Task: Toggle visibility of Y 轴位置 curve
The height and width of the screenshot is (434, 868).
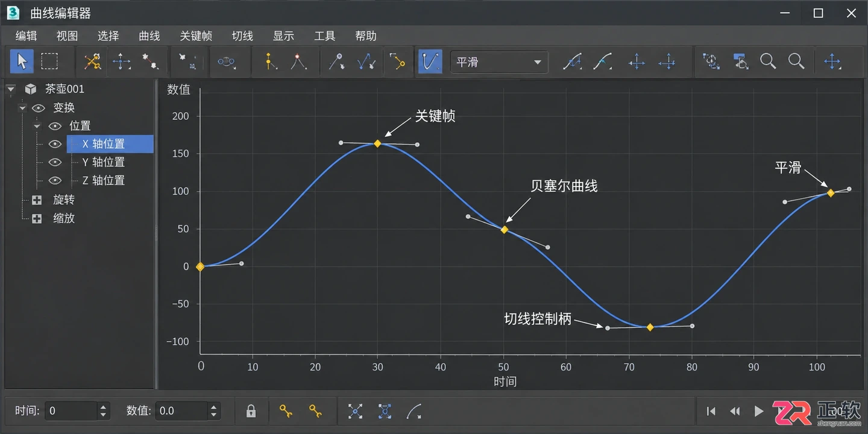Action: (x=55, y=162)
